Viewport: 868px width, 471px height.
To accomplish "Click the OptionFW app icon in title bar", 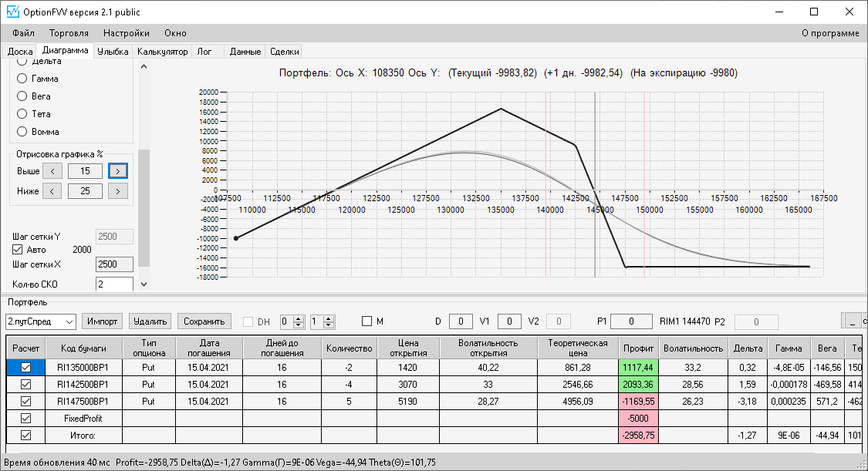I will click(12, 12).
